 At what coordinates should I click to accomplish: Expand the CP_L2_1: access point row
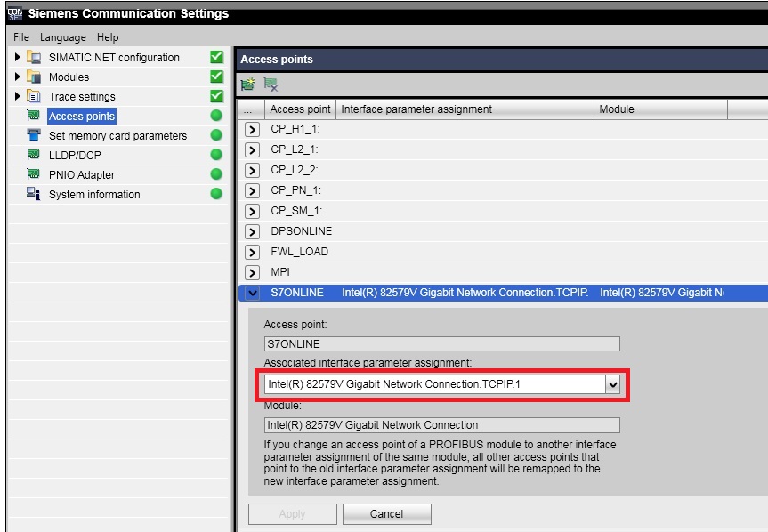coord(252,149)
